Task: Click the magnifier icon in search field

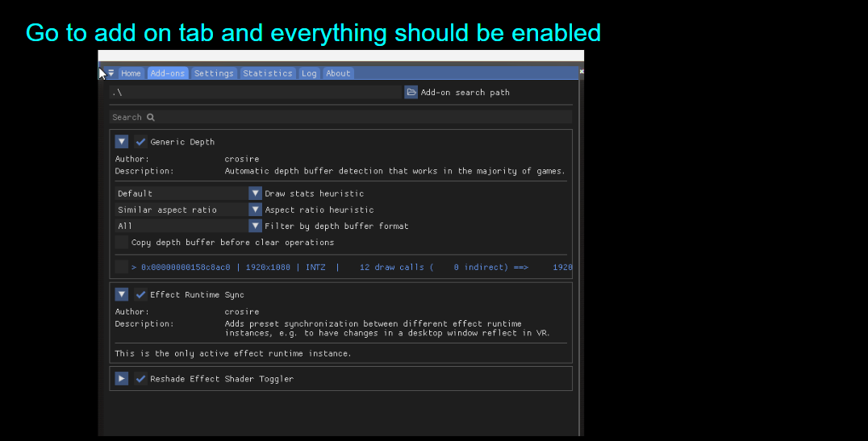Action: coord(151,118)
